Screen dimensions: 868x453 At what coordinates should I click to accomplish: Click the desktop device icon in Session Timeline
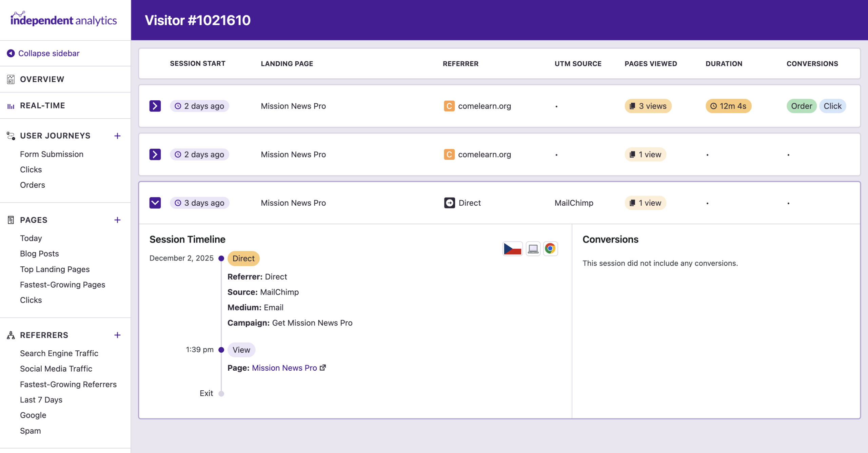click(533, 249)
